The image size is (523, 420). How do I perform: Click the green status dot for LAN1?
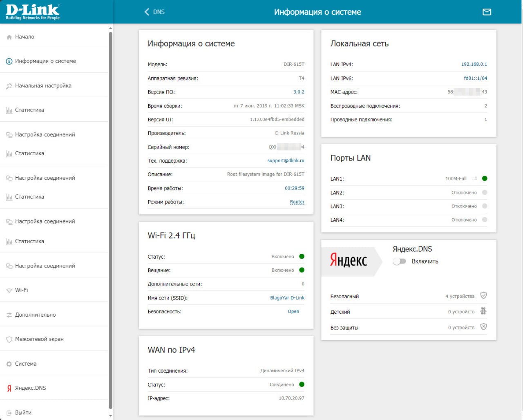[485, 179]
